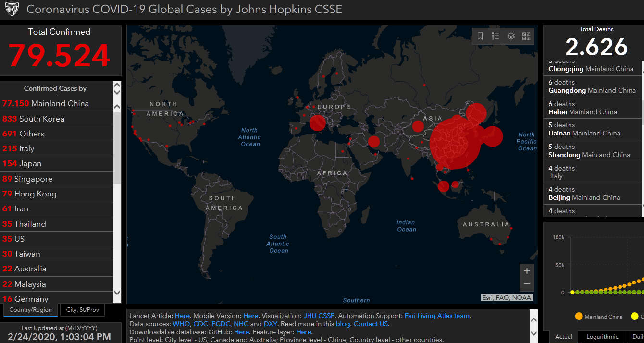Open the CDC data source link

pos(200,324)
